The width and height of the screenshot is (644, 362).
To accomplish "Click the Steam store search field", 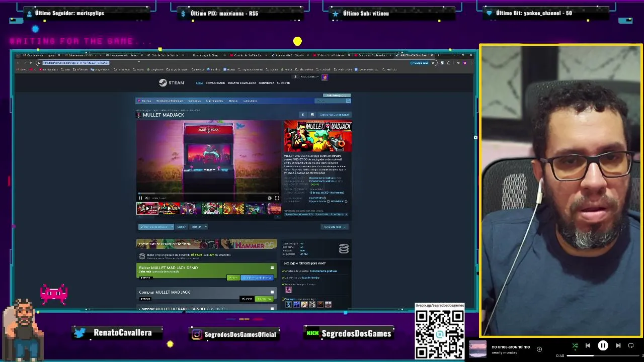I will [330, 101].
